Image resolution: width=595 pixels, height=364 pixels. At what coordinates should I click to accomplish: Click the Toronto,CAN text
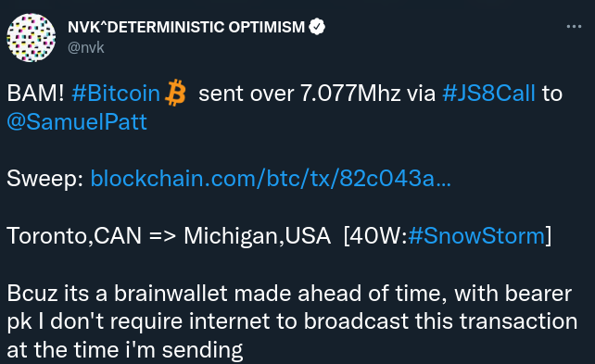click(x=74, y=235)
